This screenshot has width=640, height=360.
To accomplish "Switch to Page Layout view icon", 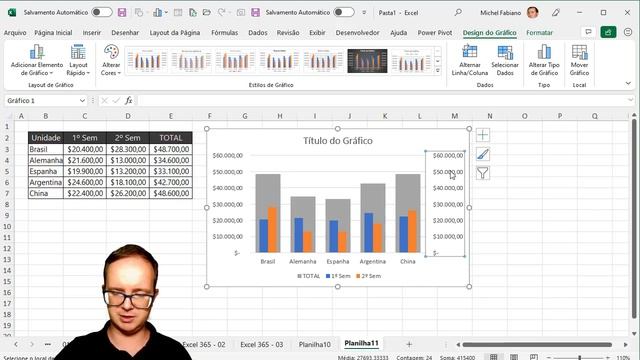I will click(x=514, y=357).
